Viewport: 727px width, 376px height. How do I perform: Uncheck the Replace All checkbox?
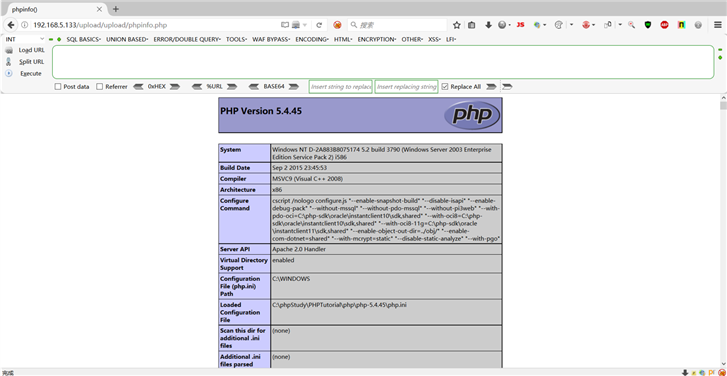tap(445, 87)
